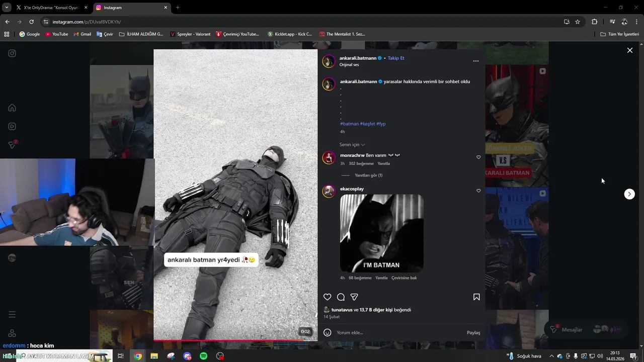Open the Spreyler - Valorant bookmark
This screenshot has height=362, width=644.
tap(190, 34)
